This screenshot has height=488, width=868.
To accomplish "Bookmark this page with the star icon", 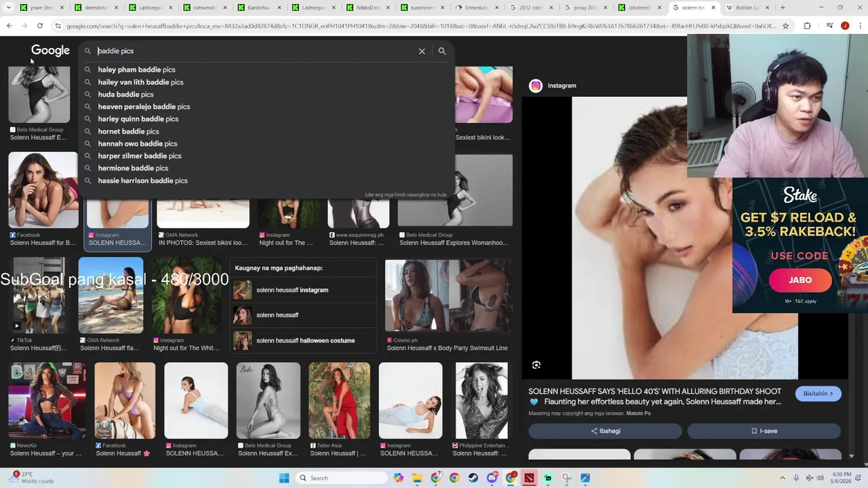I will [785, 26].
